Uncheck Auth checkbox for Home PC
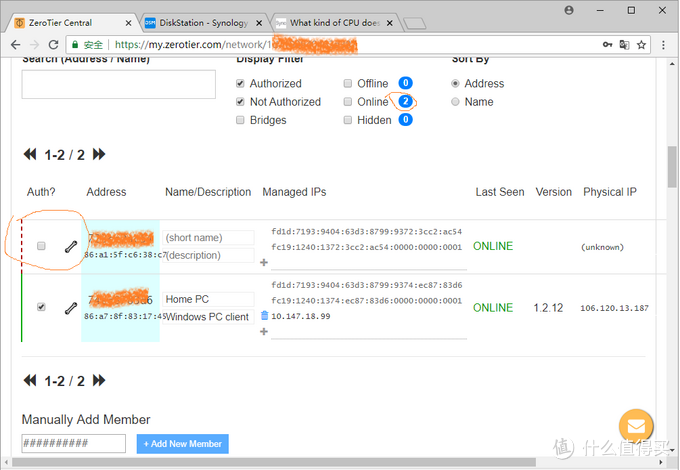The image size is (680, 470). (x=41, y=307)
